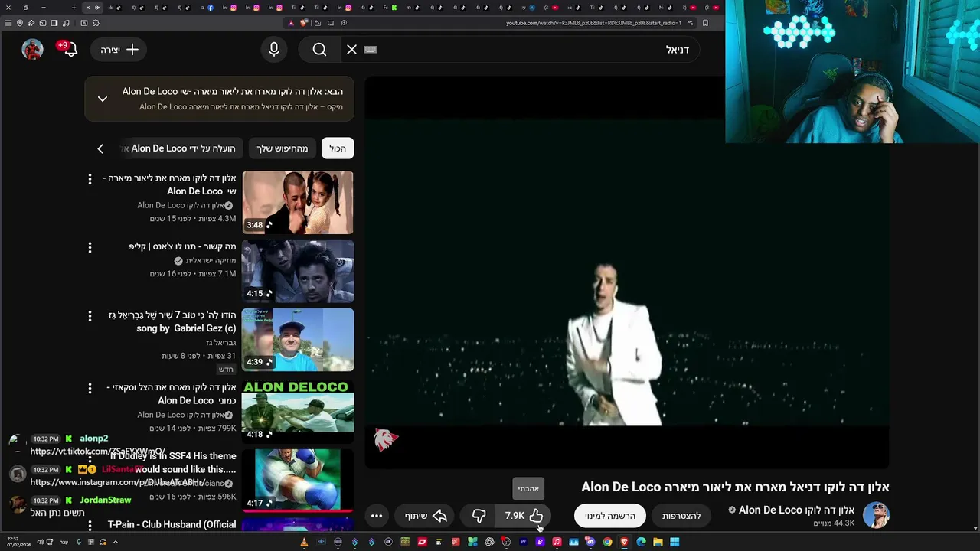
Task: Open File Explorer from the taskbar
Action: tap(658, 542)
